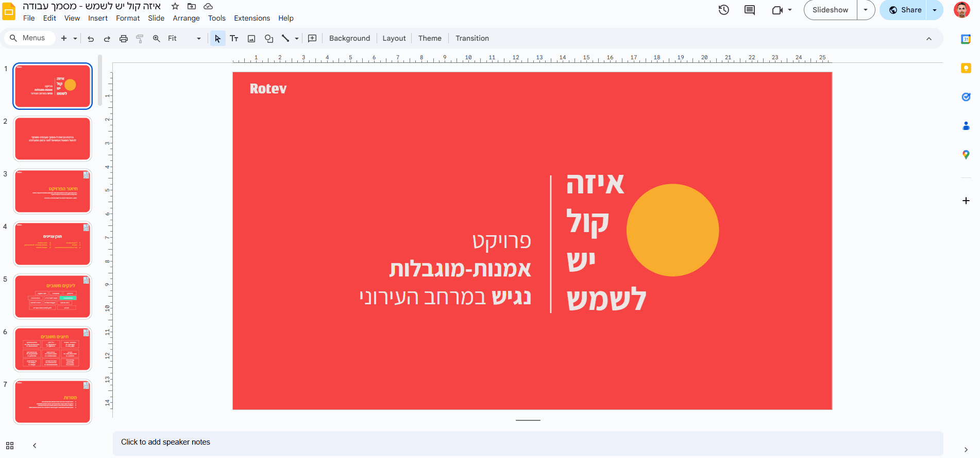Open Slideshow options dropdown arrow
The height and width of the screenshot is (458, 980).
pyautogui.click(x=866, y=10)
